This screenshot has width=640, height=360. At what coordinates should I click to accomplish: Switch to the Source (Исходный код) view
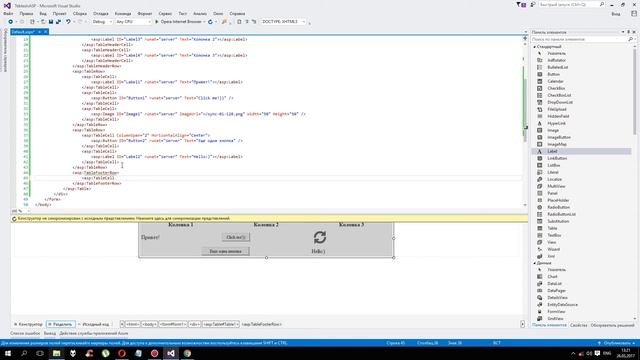[x=94, y=324]
